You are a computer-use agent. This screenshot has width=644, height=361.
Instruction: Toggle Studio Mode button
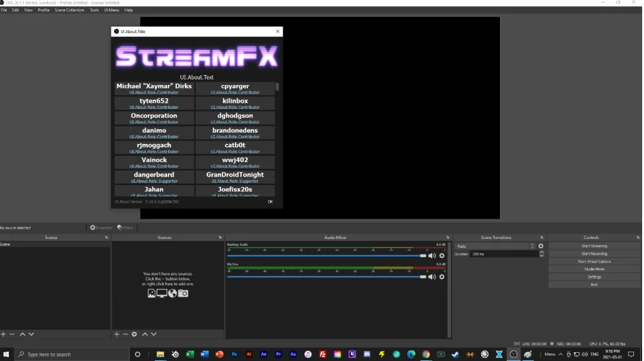pos(595,269)
